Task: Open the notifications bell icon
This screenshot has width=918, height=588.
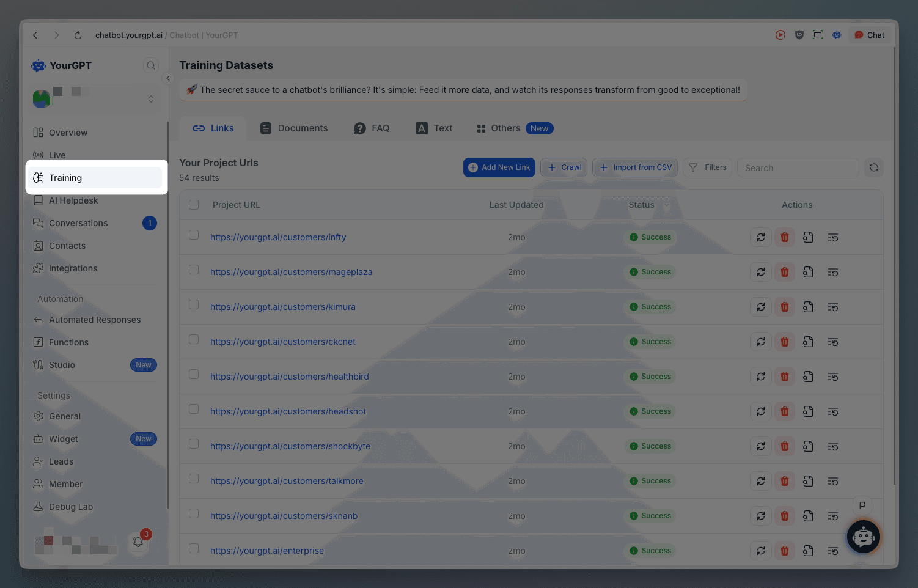Action: 138,542
